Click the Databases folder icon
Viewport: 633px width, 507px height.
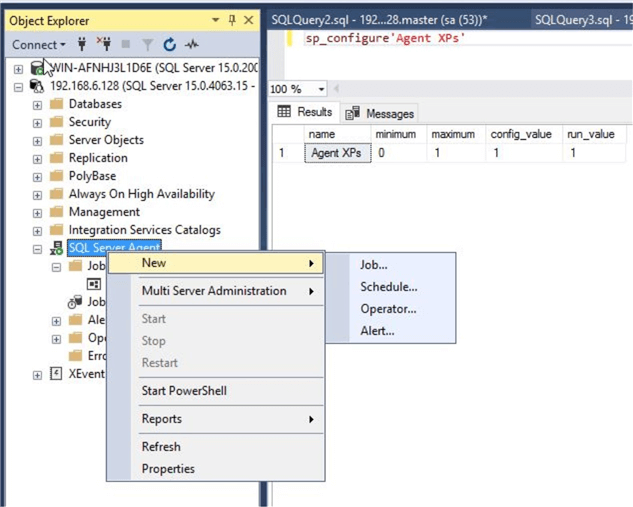point(57,104)
